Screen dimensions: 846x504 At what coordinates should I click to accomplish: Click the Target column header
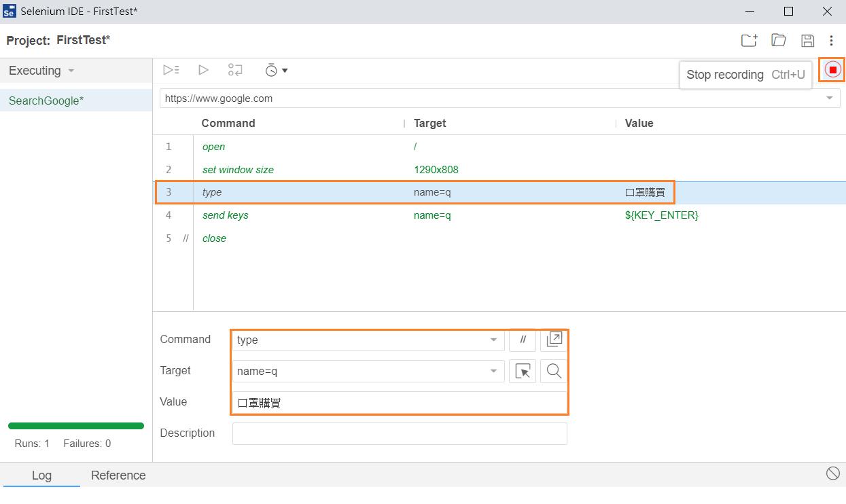430,123
